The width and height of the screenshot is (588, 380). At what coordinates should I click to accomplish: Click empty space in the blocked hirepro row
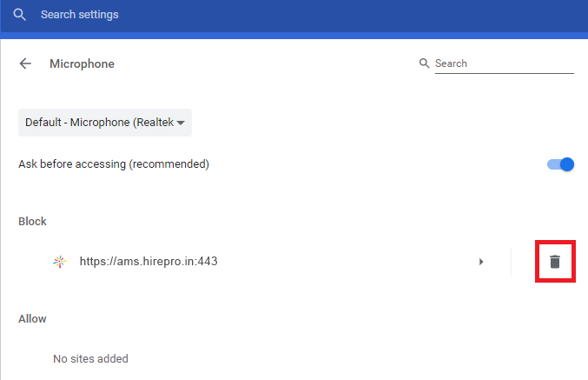pyautogui.click(x=347, y=261)
